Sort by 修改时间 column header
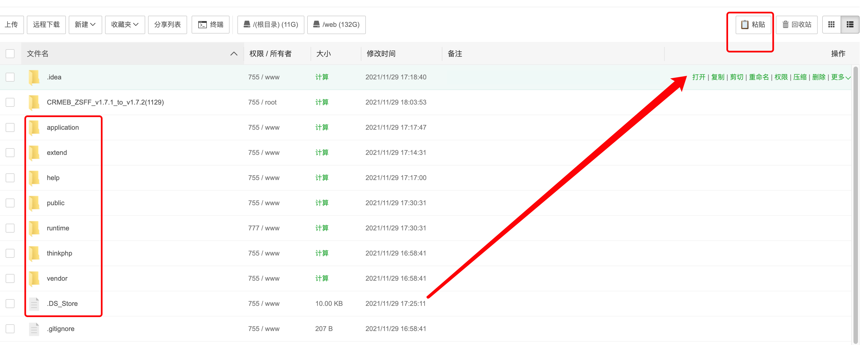Viewport: 868px width, 345px height. (381, 54)
